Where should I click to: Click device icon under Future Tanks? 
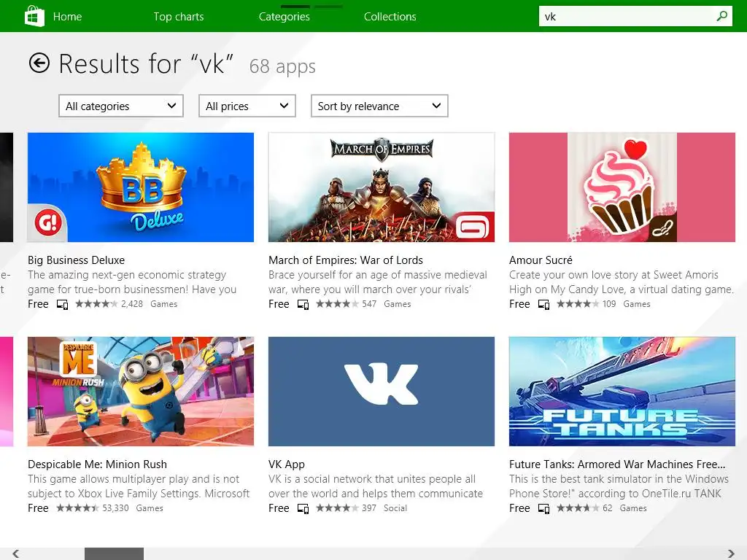(x=543, y=508)
